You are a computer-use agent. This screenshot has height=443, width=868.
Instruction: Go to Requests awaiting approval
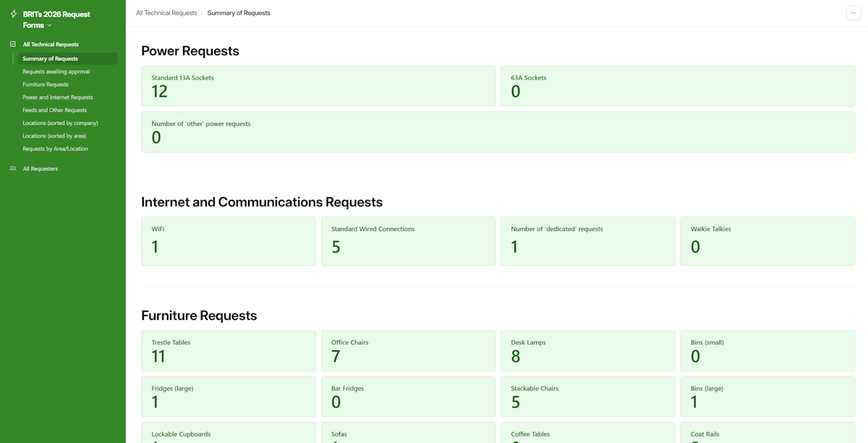(x=56, y=72)
